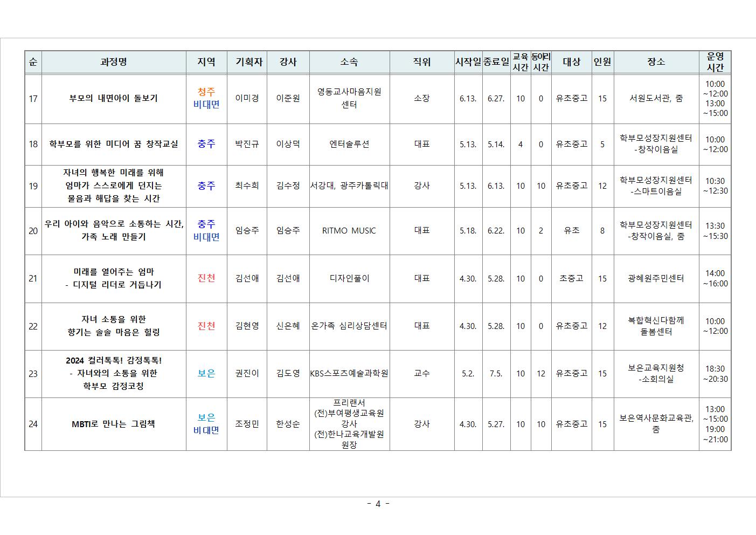The width and height of the screenshot is (756, 535).
Task: Click hours '14:00 ~16:00'
Action: 715,278
